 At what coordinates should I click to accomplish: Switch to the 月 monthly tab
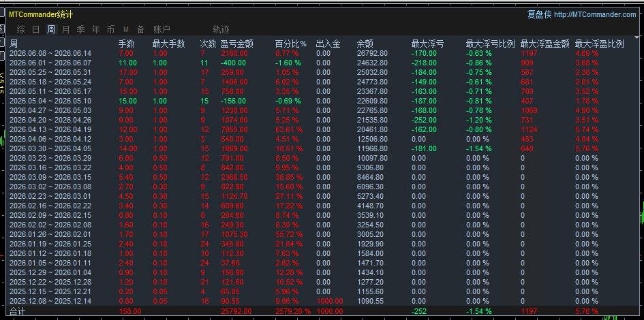coord(65,29)
